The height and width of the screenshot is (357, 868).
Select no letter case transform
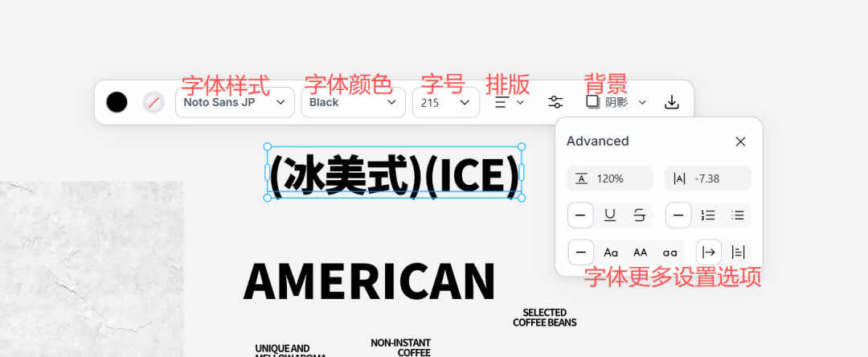point(581,252)
